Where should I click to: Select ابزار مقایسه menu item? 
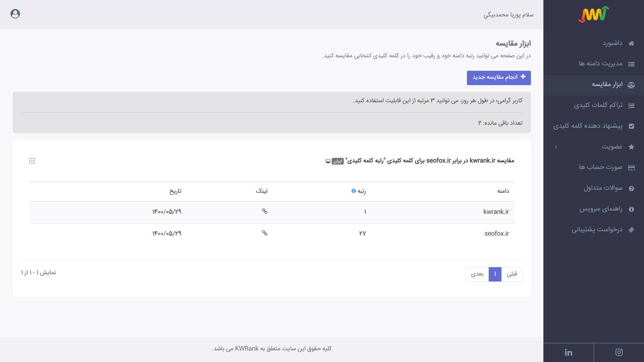[594, 85]
